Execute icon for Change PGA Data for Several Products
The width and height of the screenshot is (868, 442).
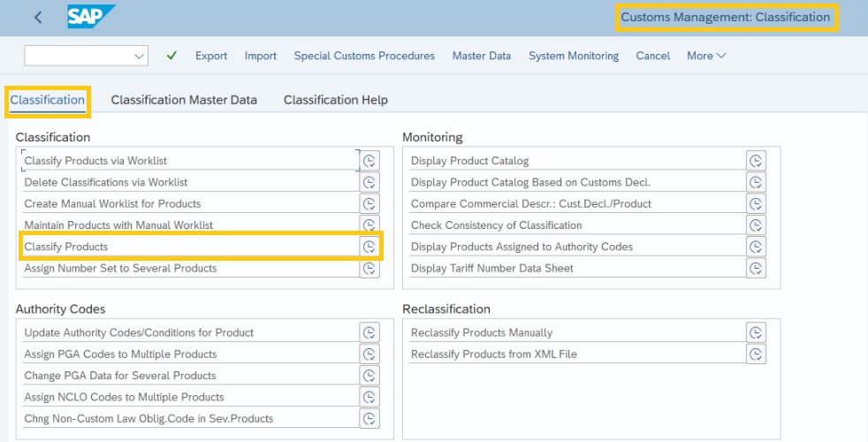(x=369, y=376)
